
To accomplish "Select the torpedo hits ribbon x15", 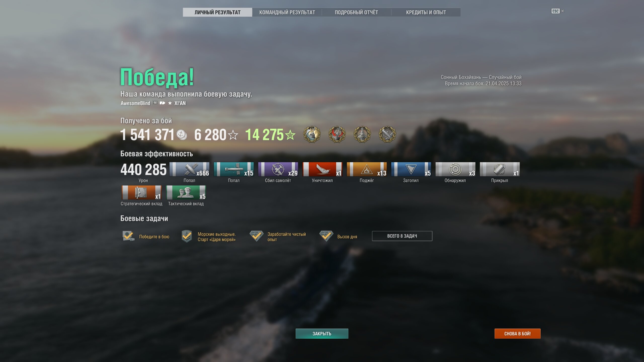I will (x=234, y=169).
